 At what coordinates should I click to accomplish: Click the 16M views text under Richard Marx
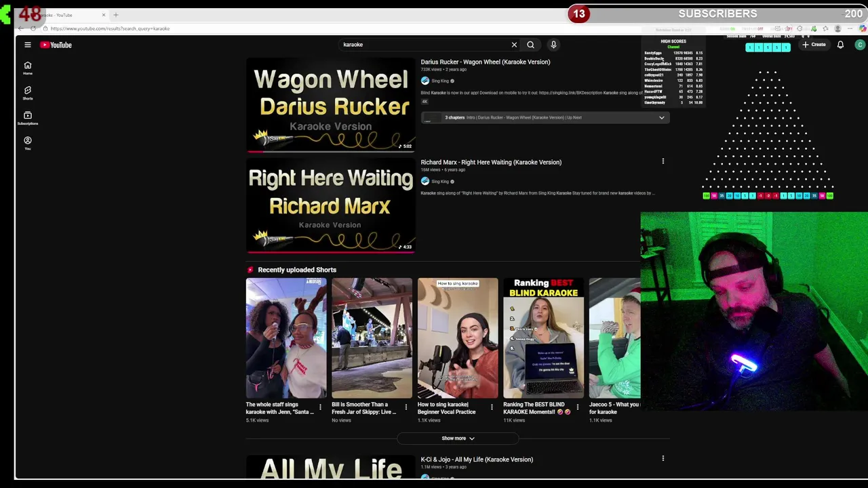pos(430,170)
